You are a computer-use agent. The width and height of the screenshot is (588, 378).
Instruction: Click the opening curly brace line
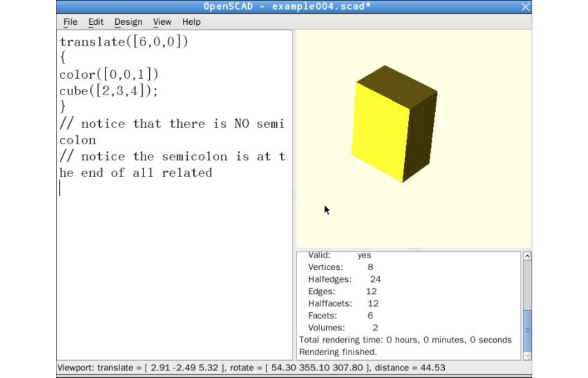(63, 58)
